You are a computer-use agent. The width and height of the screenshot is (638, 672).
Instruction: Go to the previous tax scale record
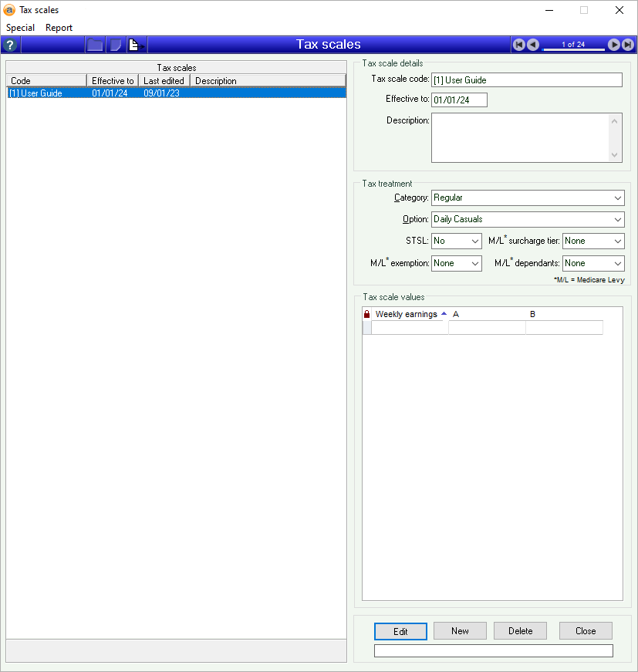pos(532,45)
